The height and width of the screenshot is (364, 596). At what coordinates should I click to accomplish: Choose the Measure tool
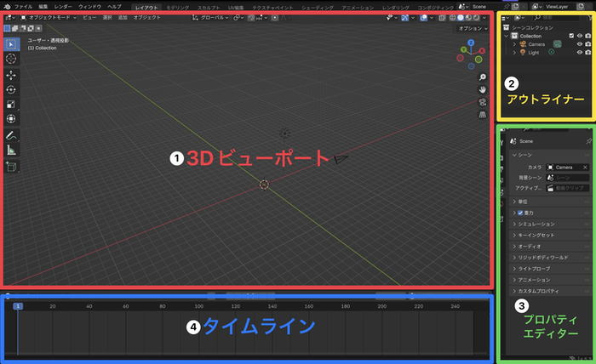tap(10, 149)
